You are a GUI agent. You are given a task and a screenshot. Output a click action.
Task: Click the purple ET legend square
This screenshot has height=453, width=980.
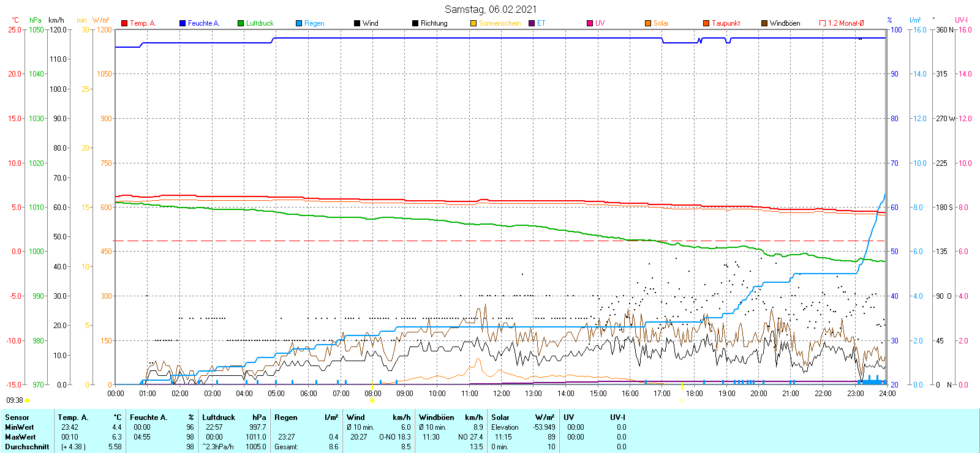532,23
